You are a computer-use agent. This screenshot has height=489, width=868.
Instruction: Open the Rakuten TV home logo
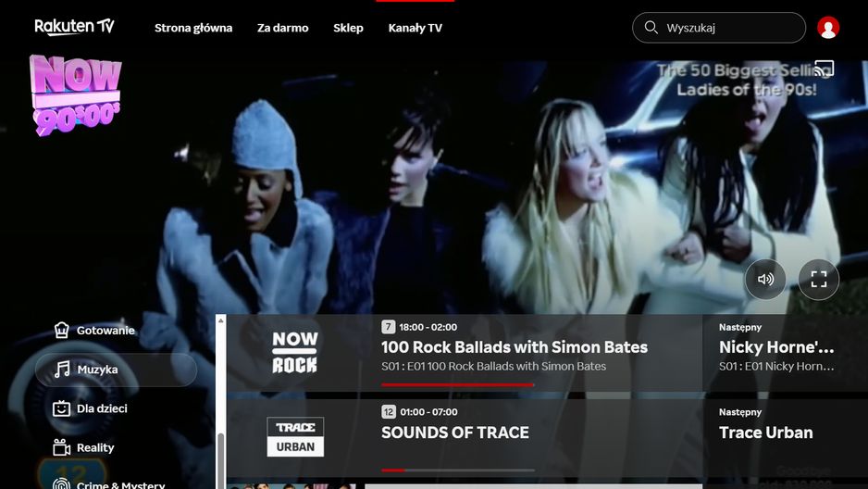pos(74,27)
